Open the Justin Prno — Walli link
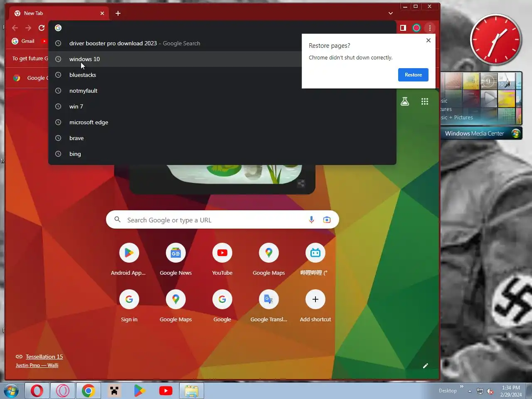532x399 pixels. tap(37, 365)
